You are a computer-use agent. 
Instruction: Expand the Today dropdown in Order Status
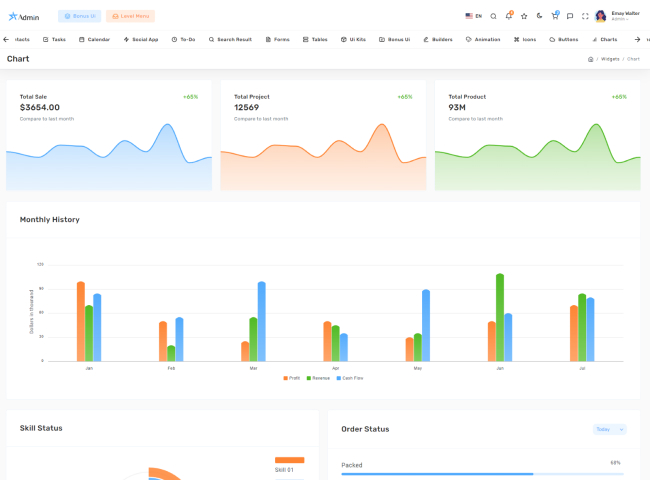point(609,429)
